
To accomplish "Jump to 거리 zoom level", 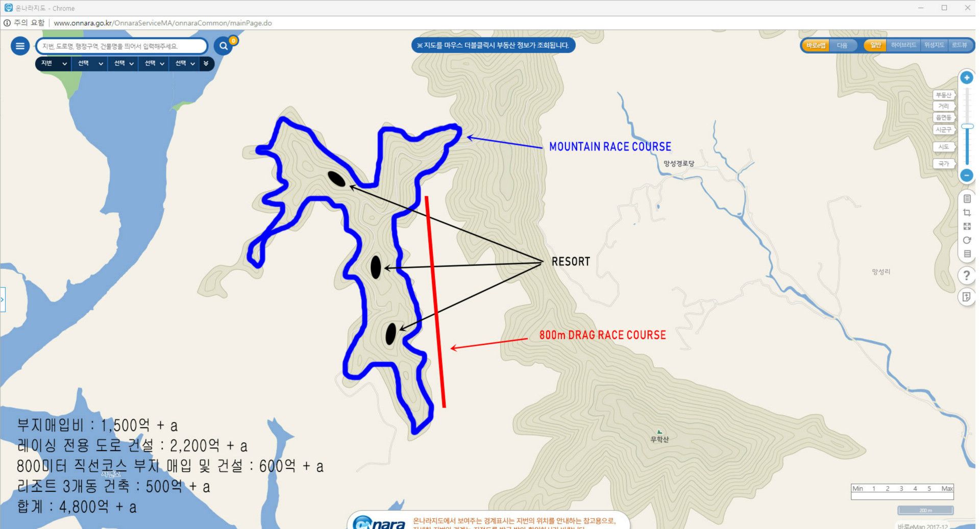I will (x=943, y=106).
